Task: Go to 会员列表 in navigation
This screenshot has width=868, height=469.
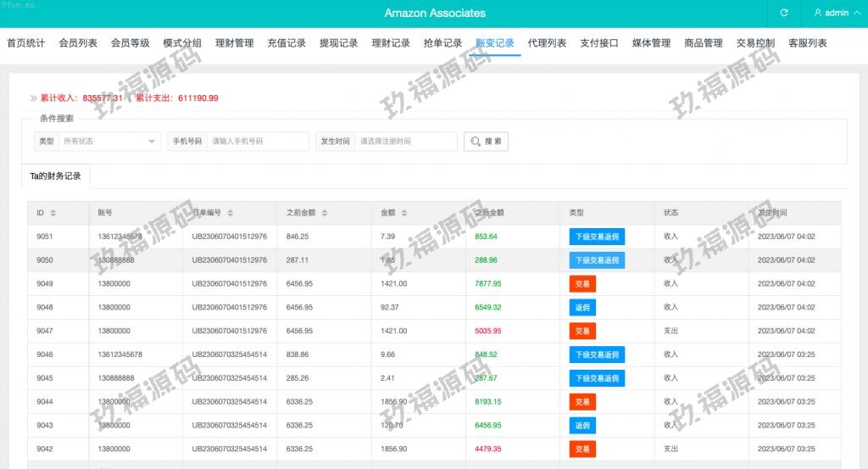Action: click(78, 43)
